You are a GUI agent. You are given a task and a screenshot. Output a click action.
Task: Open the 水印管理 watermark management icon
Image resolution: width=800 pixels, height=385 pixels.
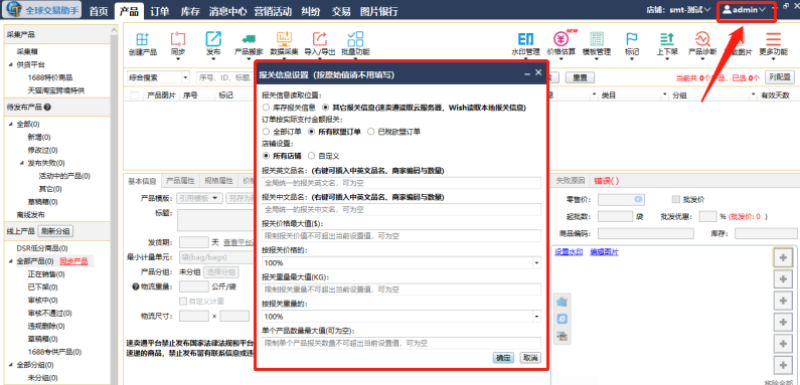(526, 39)
